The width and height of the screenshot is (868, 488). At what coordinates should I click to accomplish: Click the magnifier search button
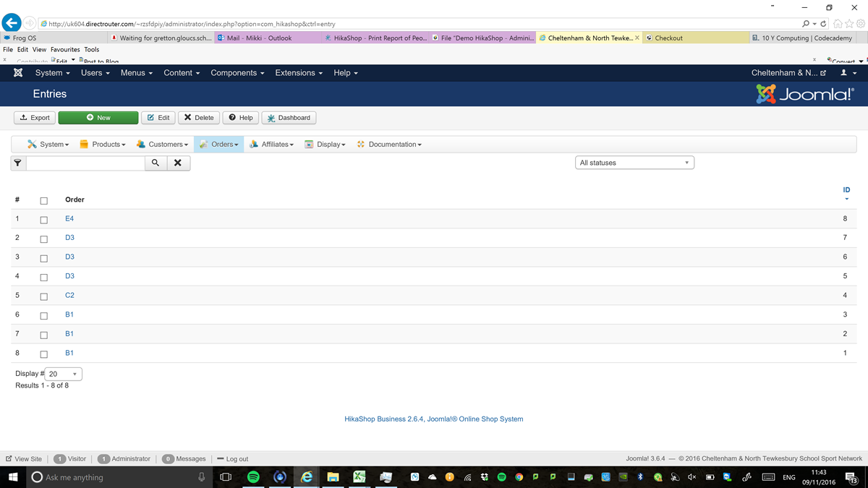coord(155,163)
